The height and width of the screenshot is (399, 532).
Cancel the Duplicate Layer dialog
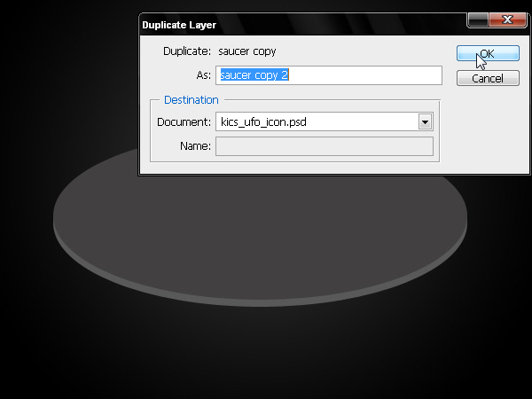click(x=488, y=78)
